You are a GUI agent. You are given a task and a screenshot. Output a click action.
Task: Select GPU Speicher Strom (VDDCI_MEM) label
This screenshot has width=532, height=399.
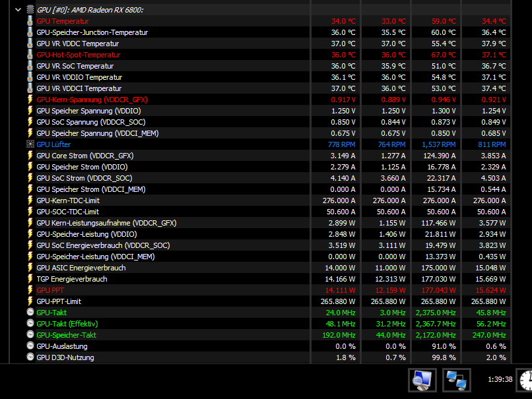coord(91,189)
